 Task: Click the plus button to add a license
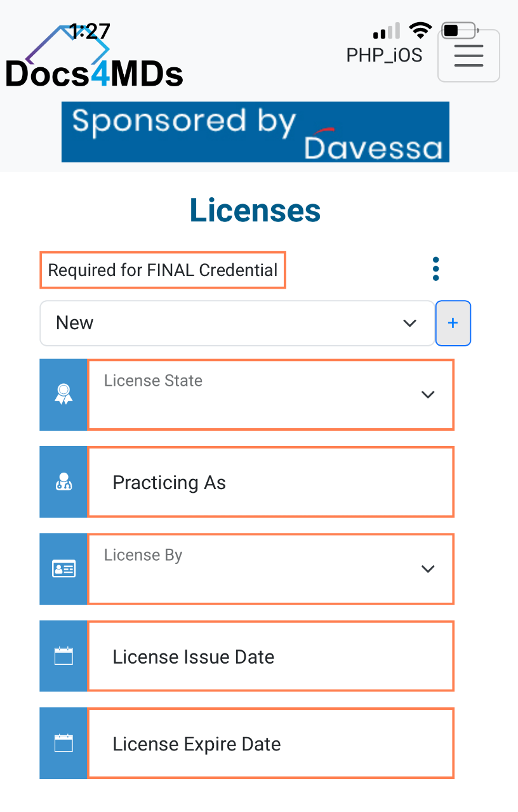pos(453,323)
